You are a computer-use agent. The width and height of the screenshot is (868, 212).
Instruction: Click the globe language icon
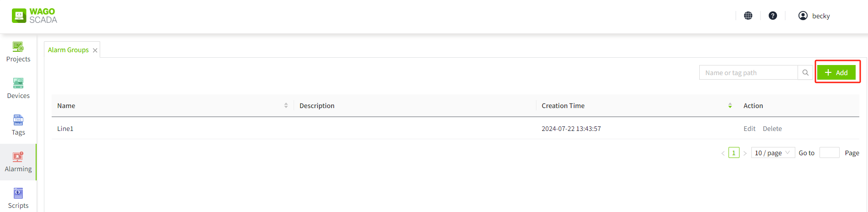tap(748, 16)
